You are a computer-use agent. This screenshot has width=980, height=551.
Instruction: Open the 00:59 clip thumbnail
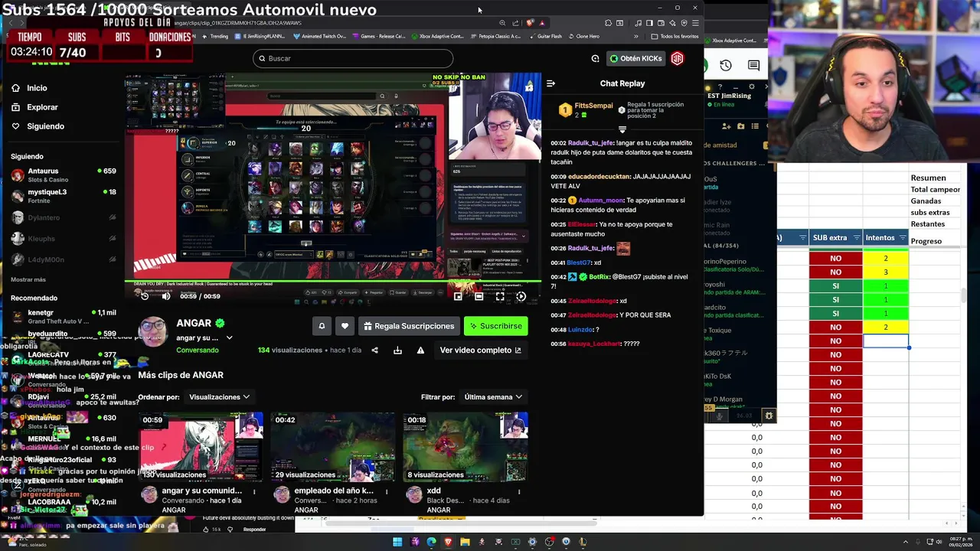click(x=201, y=447)
